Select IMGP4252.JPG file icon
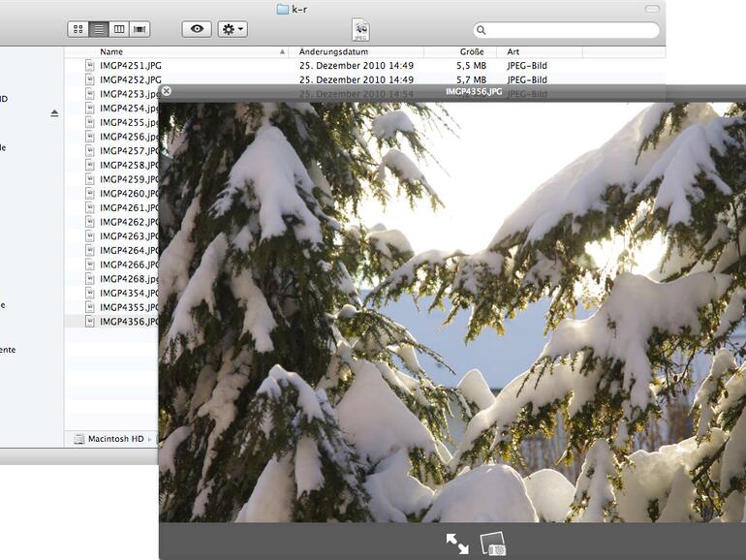This screenshot has width=746, height=560. click(x=90, y=79)
